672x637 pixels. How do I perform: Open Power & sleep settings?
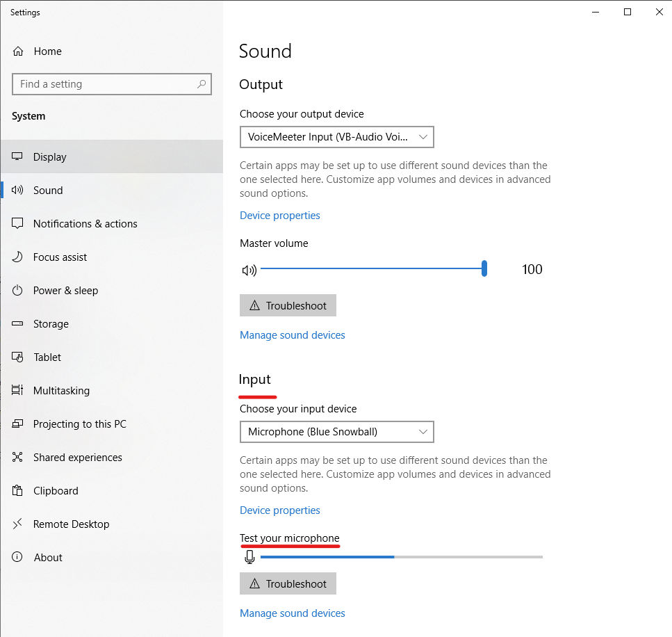(x=112, y=291)
